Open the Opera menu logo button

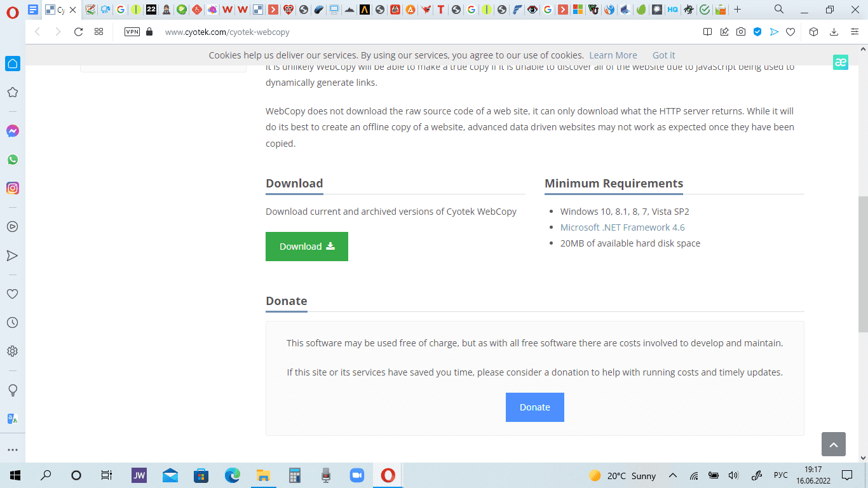coord(13,11)
